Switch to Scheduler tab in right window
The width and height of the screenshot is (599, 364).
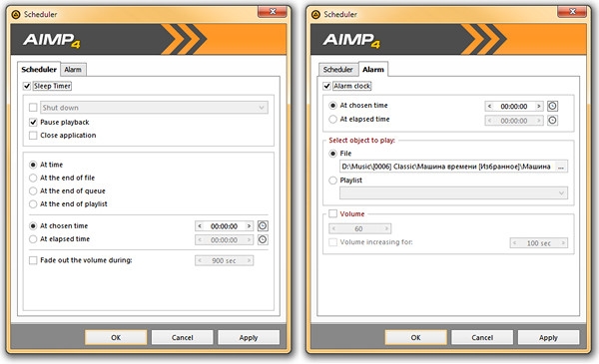coord(338,70)
